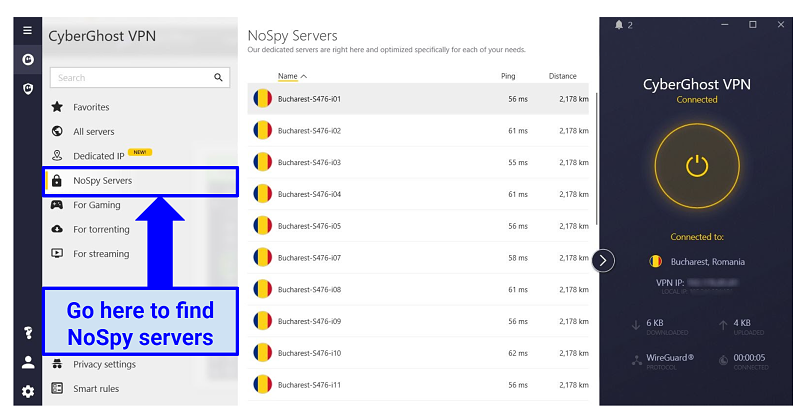The image size is (806, 418).
Task: Click the Romania flag for Bucharest-S476-i09
Action: click(262, 321)
